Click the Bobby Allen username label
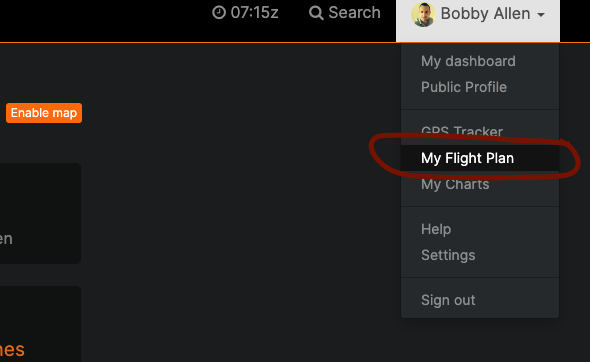Image resolution: width=590 pixels, height=362 pixels. 485,14
